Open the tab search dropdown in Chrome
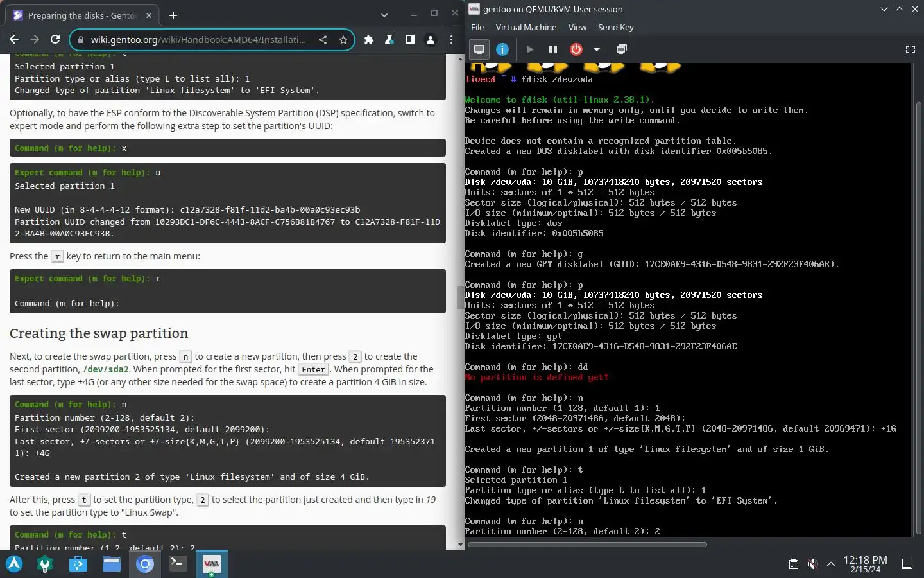924x578 pixels. [384, 15]
